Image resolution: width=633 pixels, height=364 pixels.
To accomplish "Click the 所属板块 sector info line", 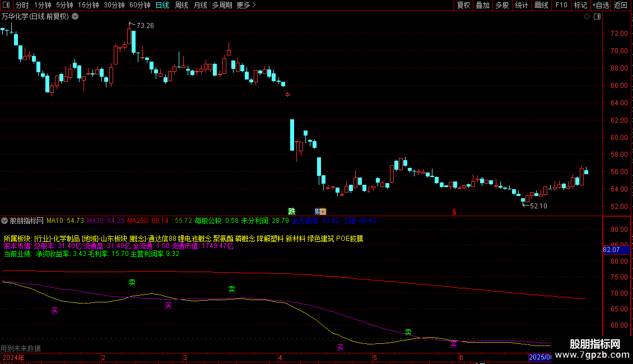I will [x=184, y=239].
